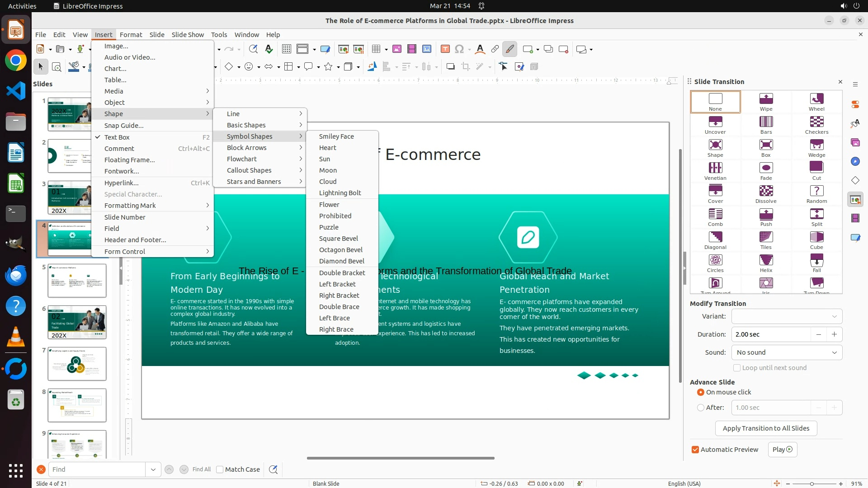Select the Wheel transition icon
Viewport: 868px width, 488px height.
tap(816, 99)
